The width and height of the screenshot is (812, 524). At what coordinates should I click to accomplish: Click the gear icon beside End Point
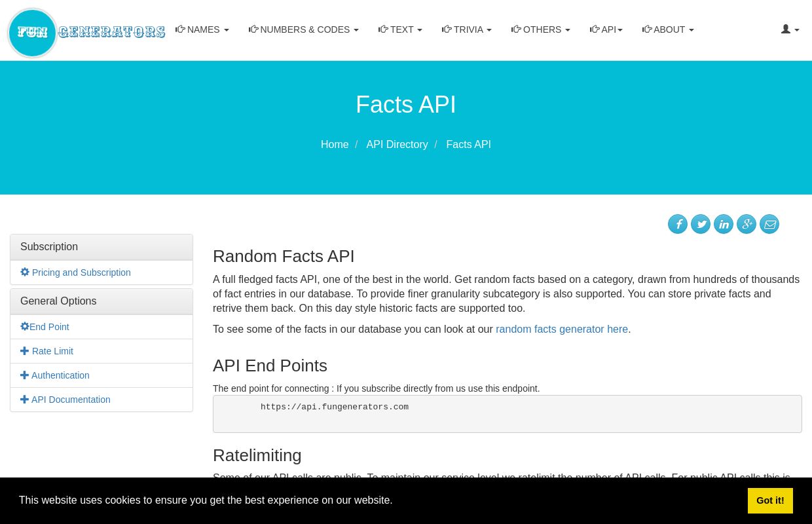(x=25, y=326)
